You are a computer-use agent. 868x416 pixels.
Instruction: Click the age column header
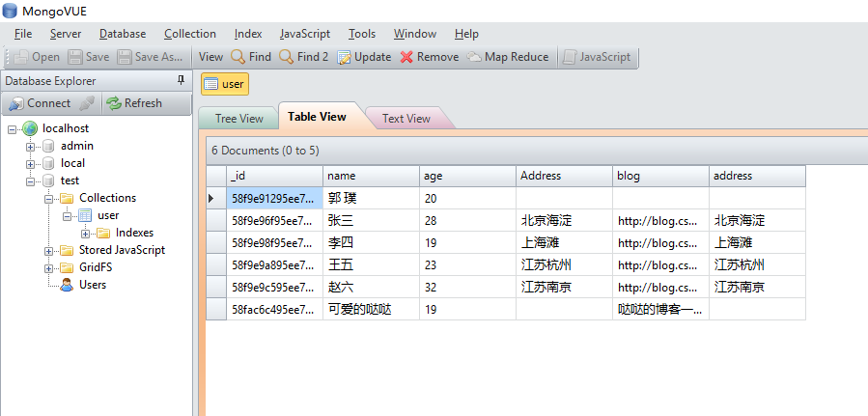pos(467,176)
